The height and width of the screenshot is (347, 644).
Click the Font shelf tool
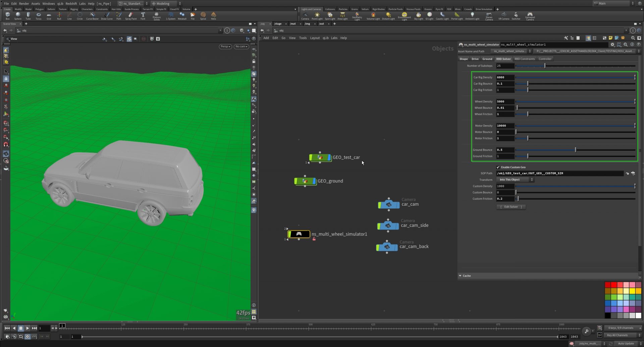tap(143, 16)
